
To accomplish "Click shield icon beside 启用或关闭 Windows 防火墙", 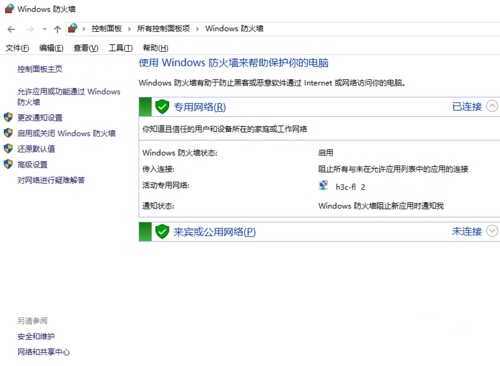I will (8, 133).
